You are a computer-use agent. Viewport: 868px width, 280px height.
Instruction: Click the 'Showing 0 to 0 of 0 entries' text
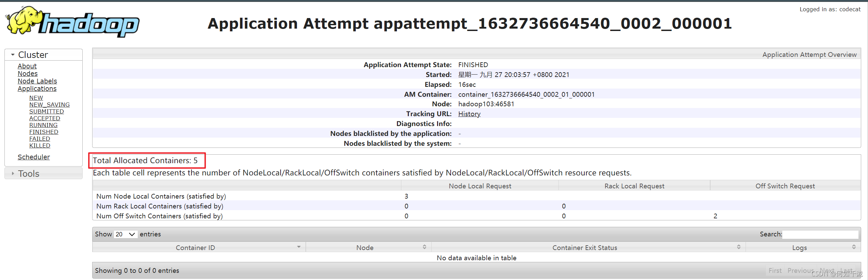pos(137,270)
